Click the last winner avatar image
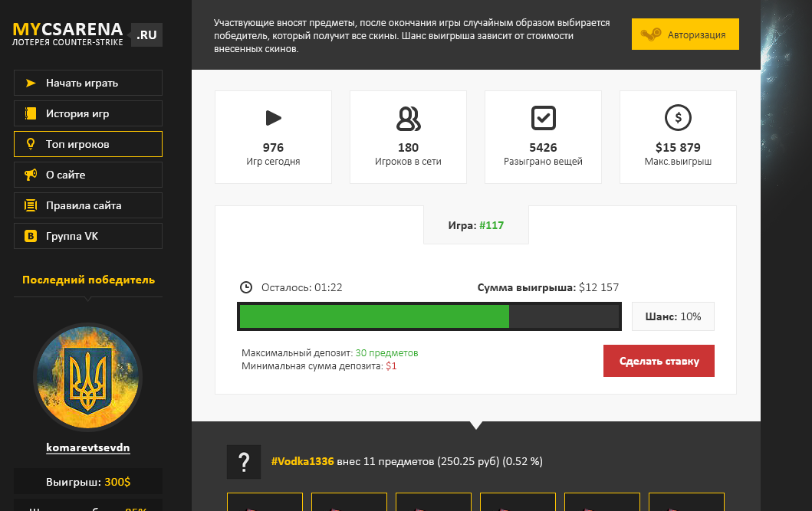The height and width of the screenshot is (511, 812). pyautogui.click(x=88, y=378)
